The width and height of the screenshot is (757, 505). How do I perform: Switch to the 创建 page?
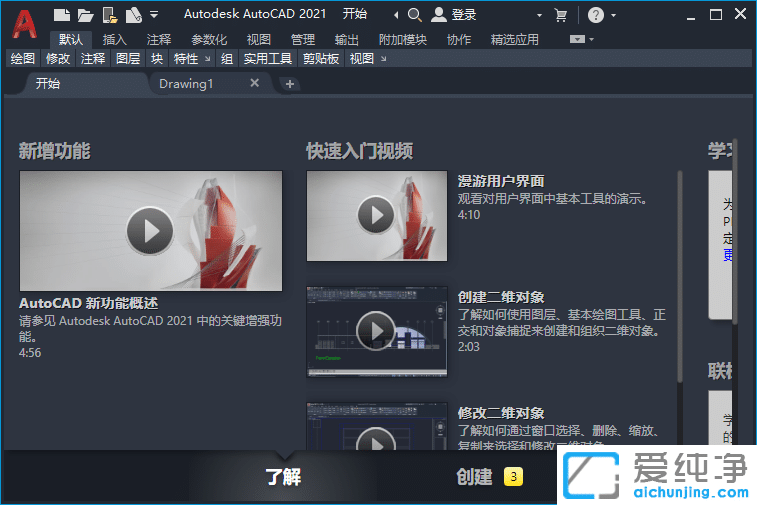point(475,477)
